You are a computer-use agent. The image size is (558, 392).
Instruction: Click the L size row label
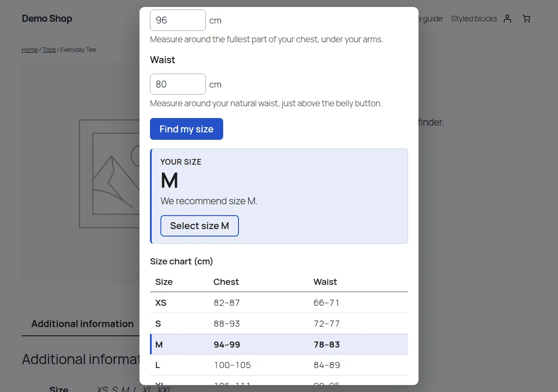pyautogui.click(x=158, y=365)
